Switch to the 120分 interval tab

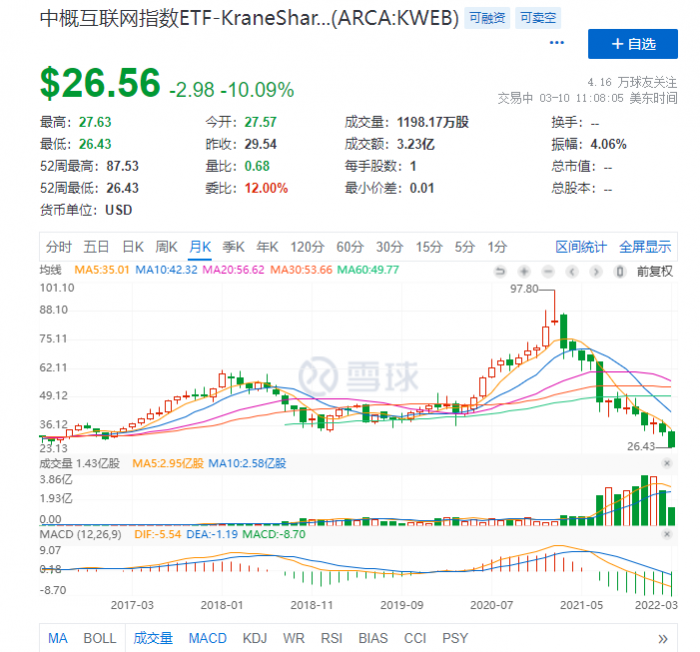(x=307, y=247)
